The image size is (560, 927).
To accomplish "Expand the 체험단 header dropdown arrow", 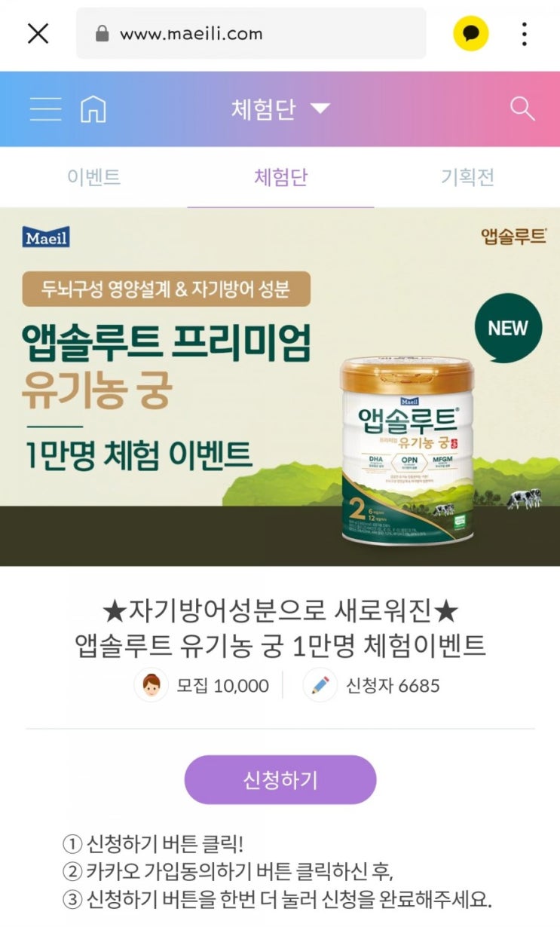I will [x=320, y=109].
